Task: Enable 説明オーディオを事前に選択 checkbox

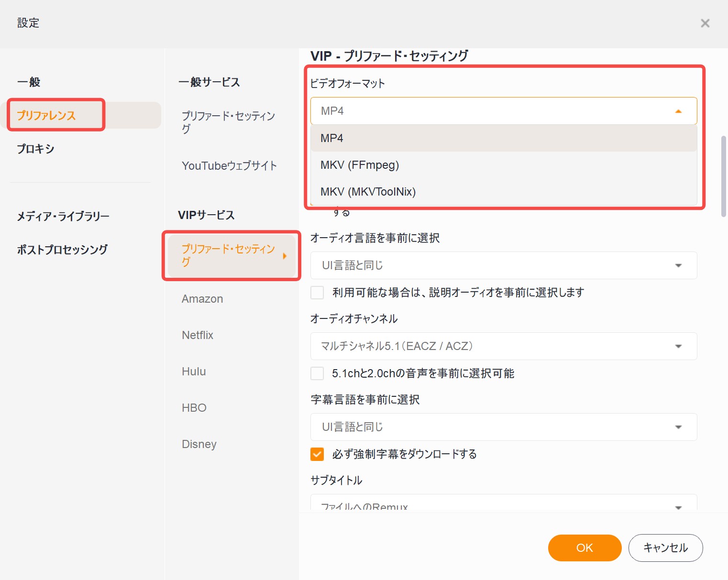Action: click(317, 293)
